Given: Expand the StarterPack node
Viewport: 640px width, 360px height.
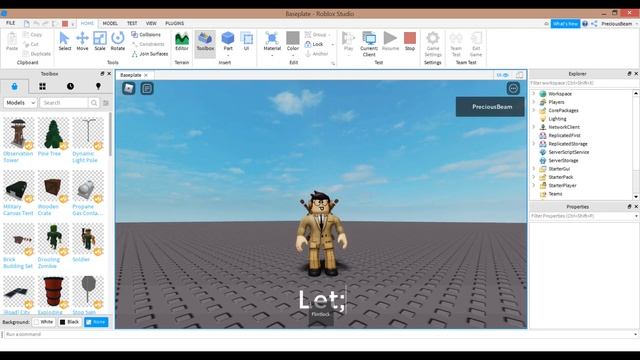Looking at the screenshot, I should [534, 177].
